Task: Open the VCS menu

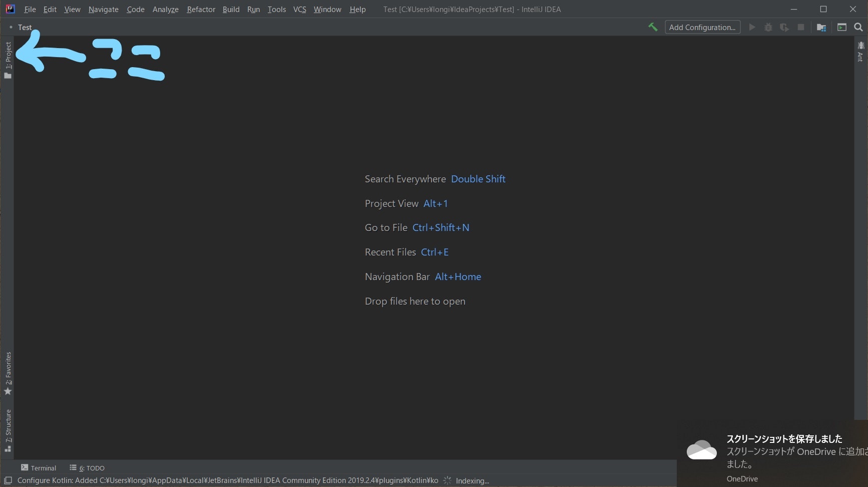Action: tap(300, 10)
